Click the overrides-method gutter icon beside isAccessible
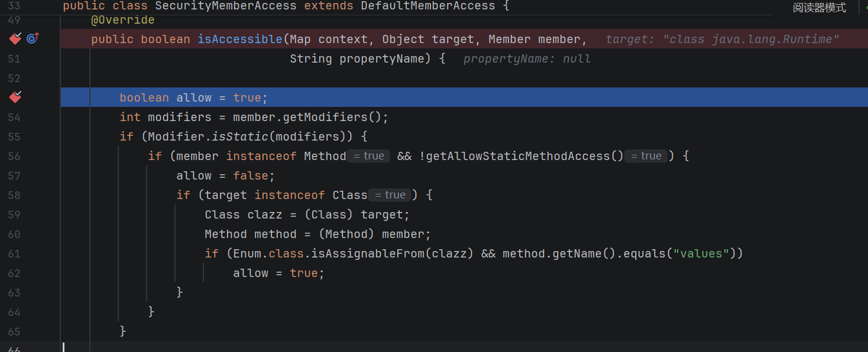Screen dimensions: 868x352 33,38
